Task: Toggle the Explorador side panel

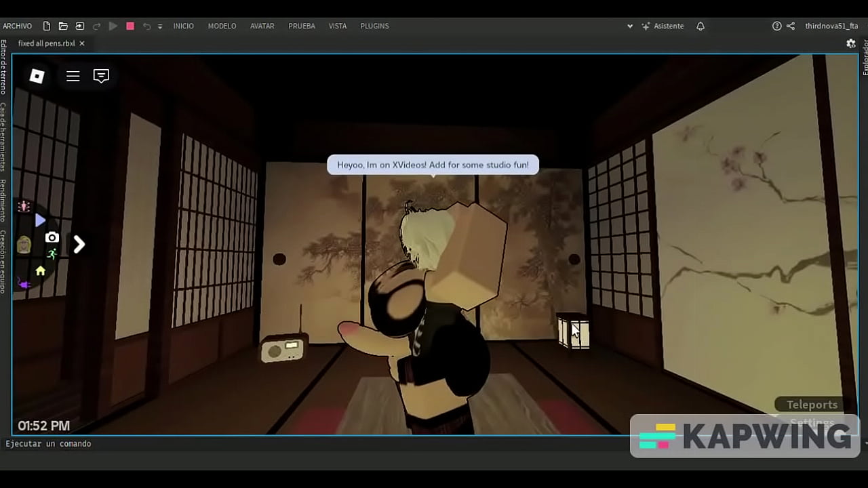Action: click(865, 57)
